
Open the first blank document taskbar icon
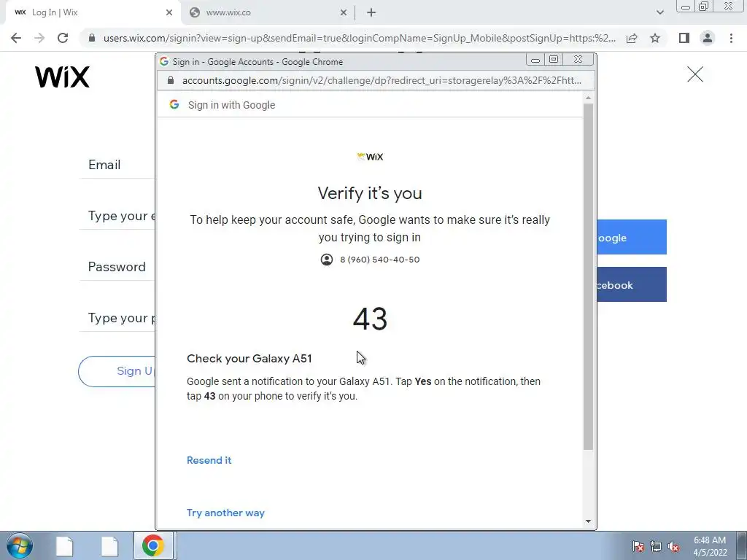(x=64, y=546)
